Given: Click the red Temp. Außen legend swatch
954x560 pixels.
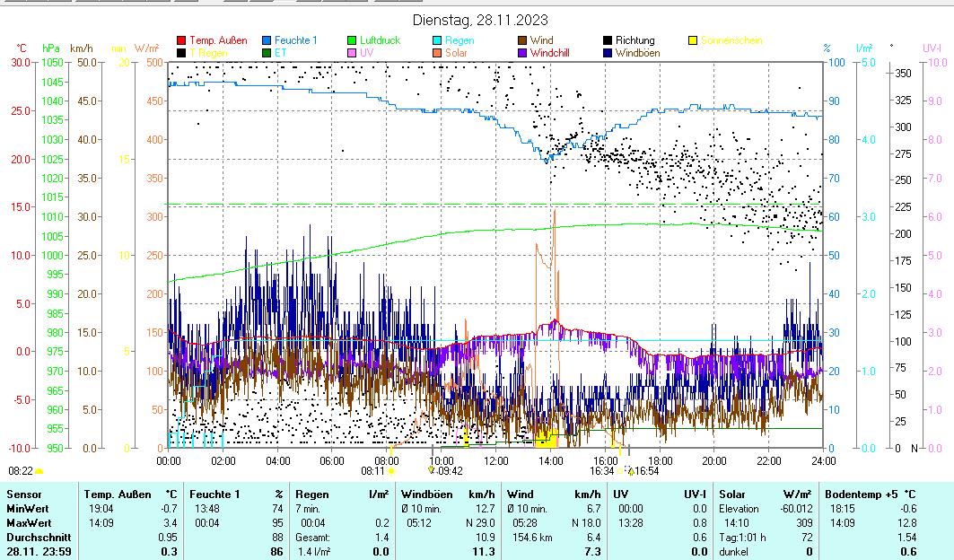Looking at the screenshot, I should point(181,40).
